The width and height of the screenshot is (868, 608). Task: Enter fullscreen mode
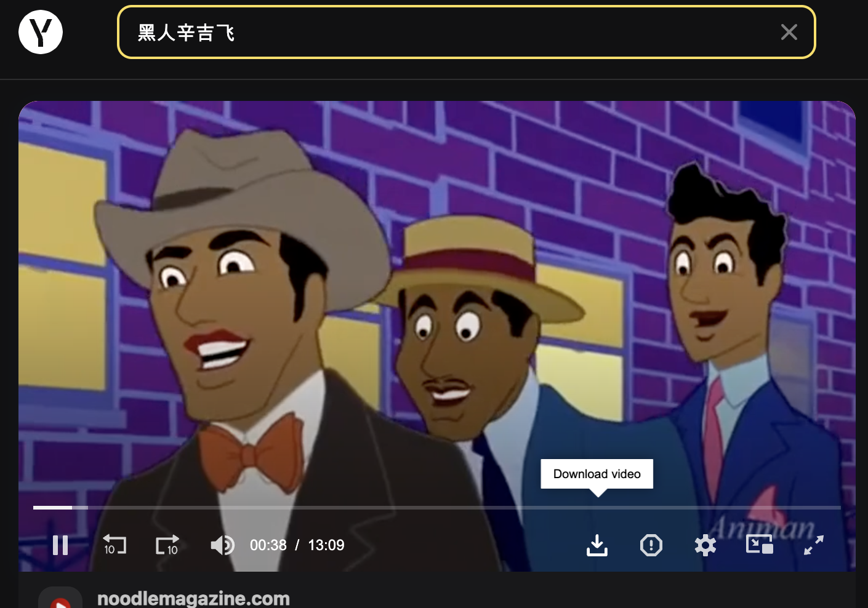tap(814, 545)
